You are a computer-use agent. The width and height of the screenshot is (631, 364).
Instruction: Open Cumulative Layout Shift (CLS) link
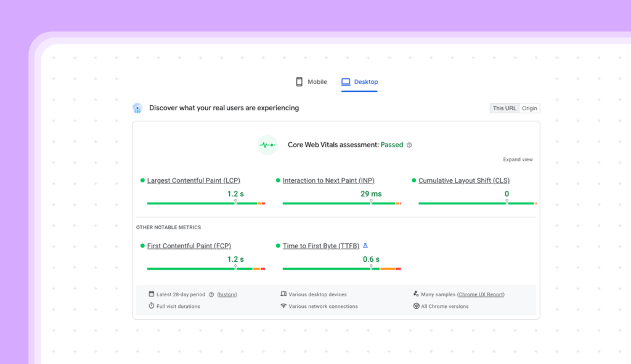coord(464,180)
